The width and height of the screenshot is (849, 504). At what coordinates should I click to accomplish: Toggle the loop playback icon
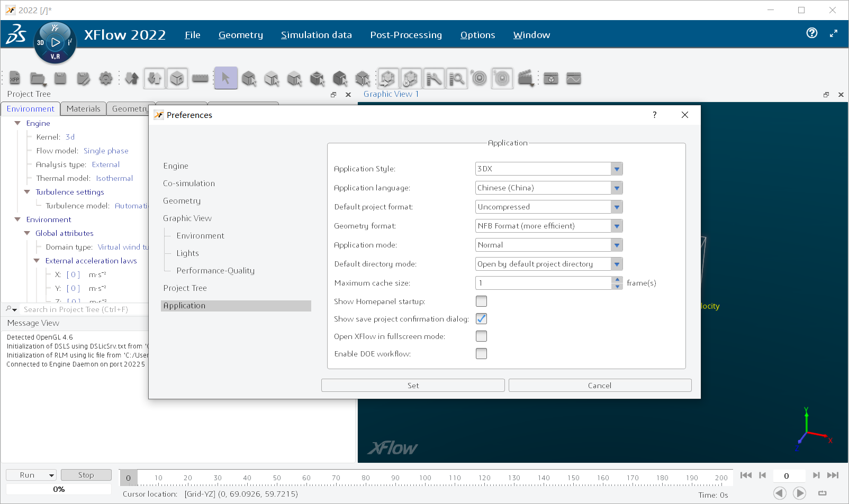click(x=822, y=493)
